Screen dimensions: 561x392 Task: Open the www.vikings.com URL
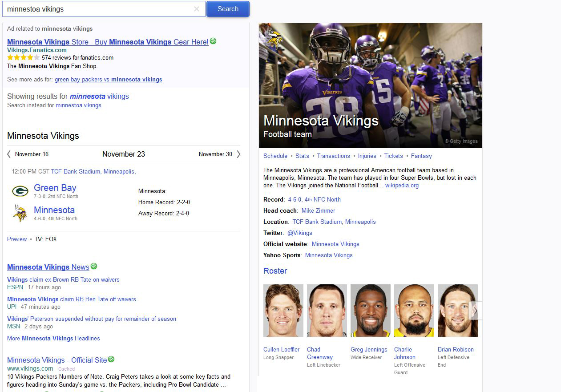(30, 369)
